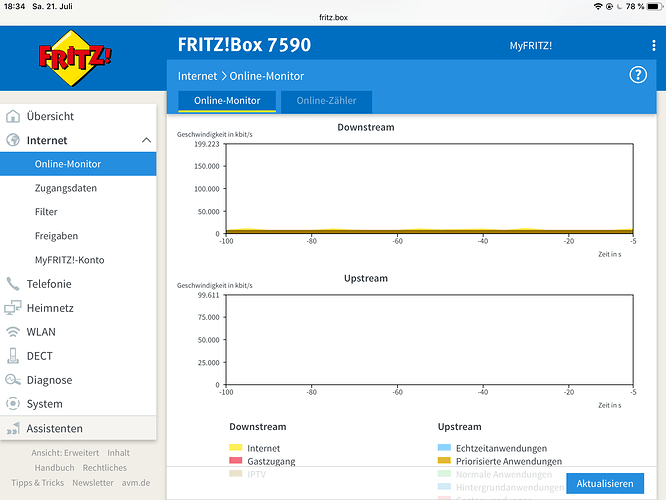
Task: Open the MyFRITZ! link in header
Action: coord(531,45)
